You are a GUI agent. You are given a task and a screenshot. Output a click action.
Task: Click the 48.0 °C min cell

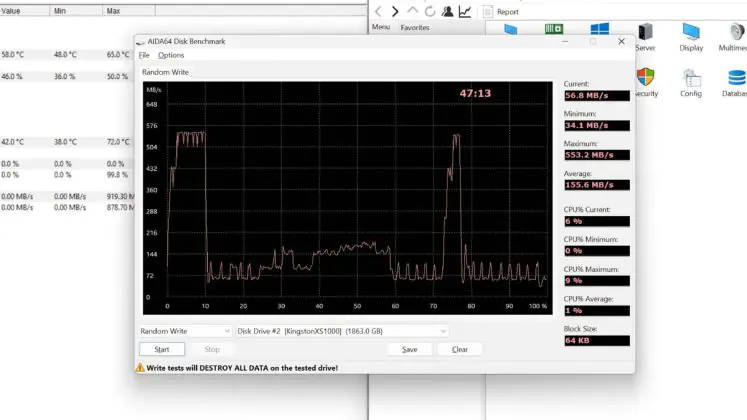click(x=65, y=55)
